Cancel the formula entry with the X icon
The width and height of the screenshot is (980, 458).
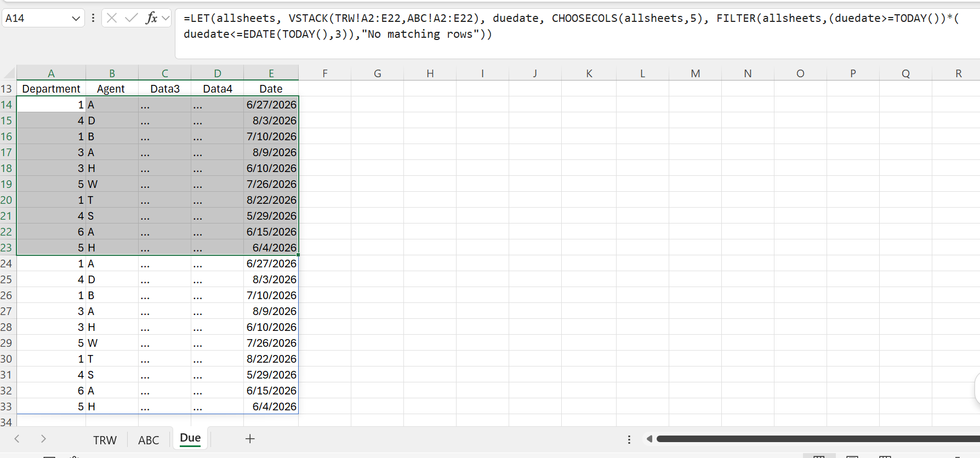click(112, 18)
